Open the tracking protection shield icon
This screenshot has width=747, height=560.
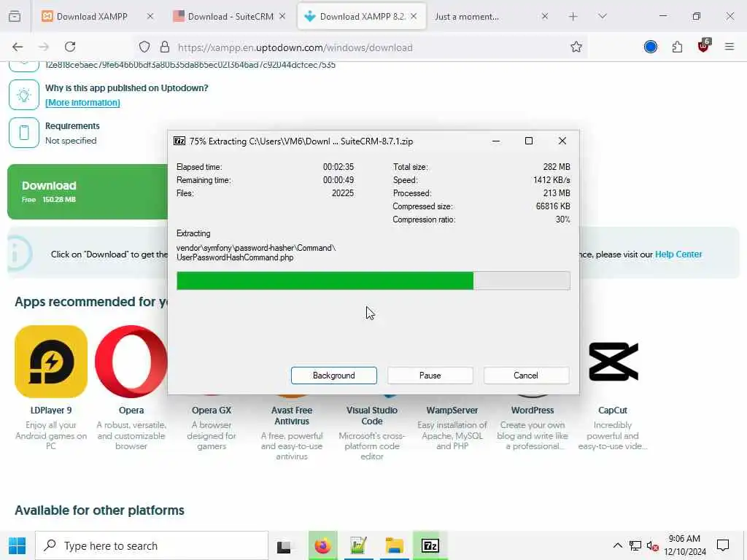[144, 47]
